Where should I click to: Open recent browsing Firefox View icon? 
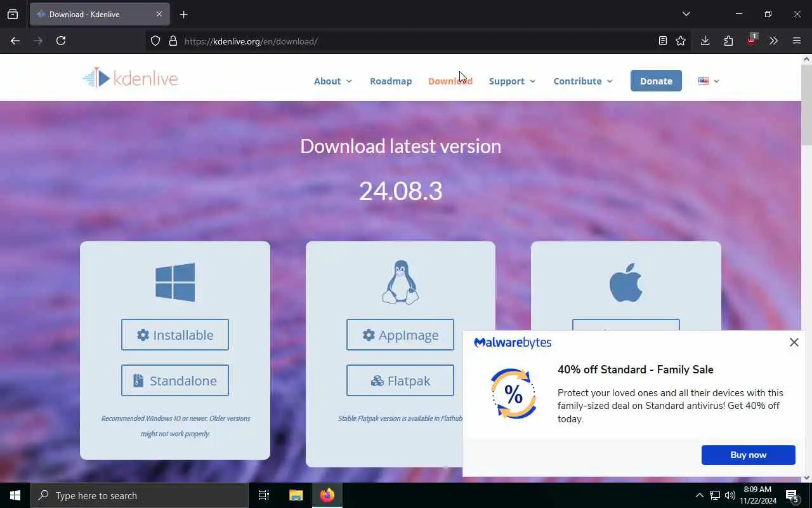click(13, 14)
